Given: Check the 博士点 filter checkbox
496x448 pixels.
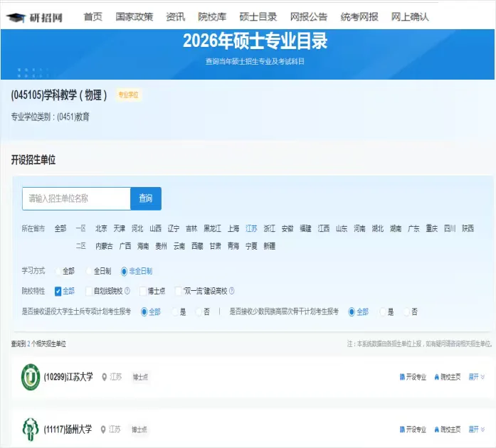Looking at the screenshot, I should pyautogui.click(x=142, y=291).
